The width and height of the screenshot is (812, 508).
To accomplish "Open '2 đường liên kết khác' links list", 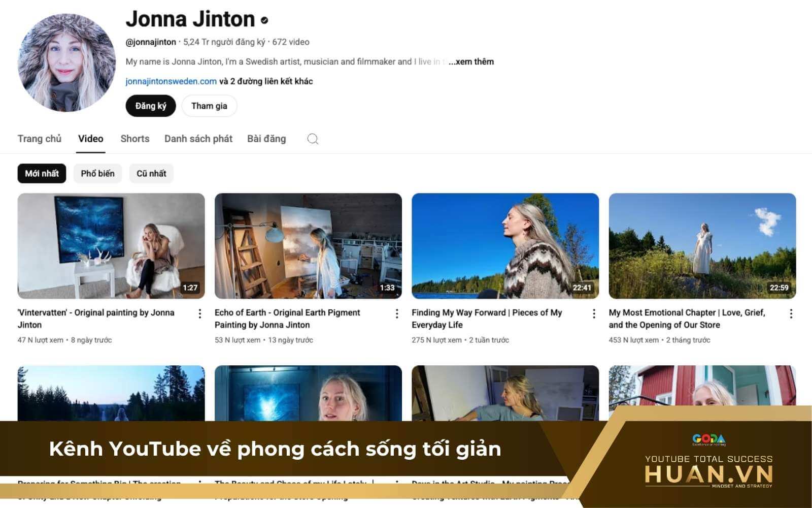I will [x=266, y=80].
